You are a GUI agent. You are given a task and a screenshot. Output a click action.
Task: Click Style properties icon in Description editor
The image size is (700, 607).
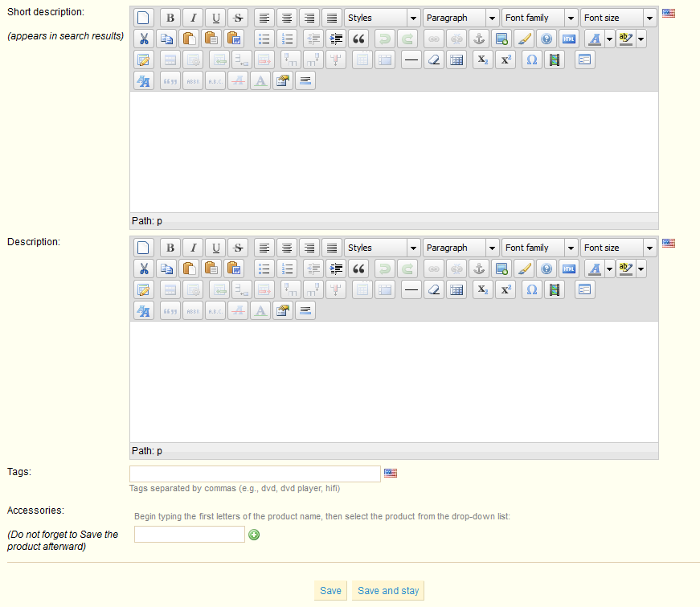tap(143, 310)
